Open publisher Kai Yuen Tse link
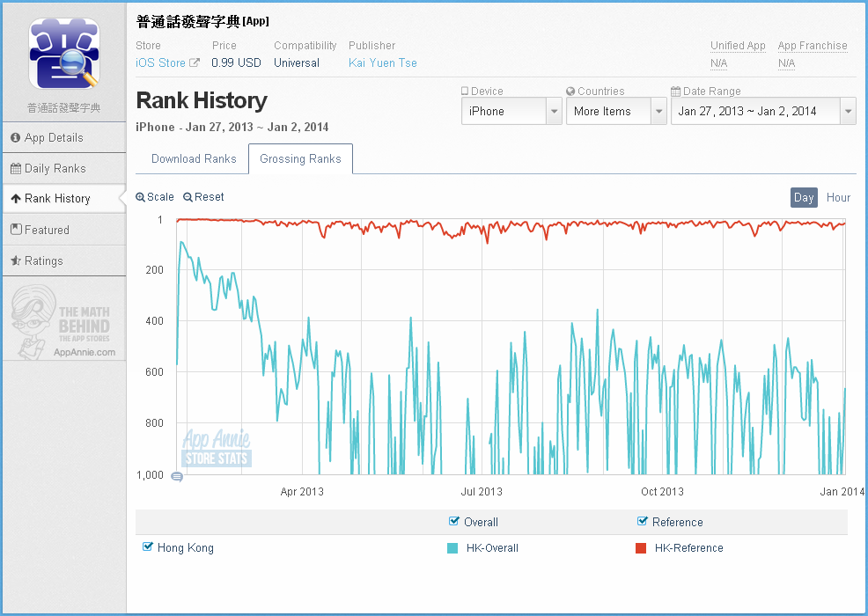Image resolution: width=868 pixels, height=616 pixels. 383,63
